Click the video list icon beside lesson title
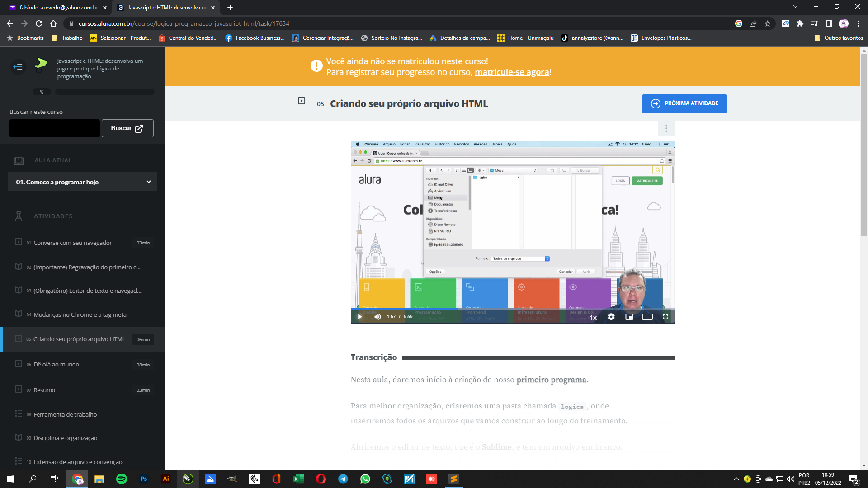Viewport: 868px width, 488px height. pos(302,101)
